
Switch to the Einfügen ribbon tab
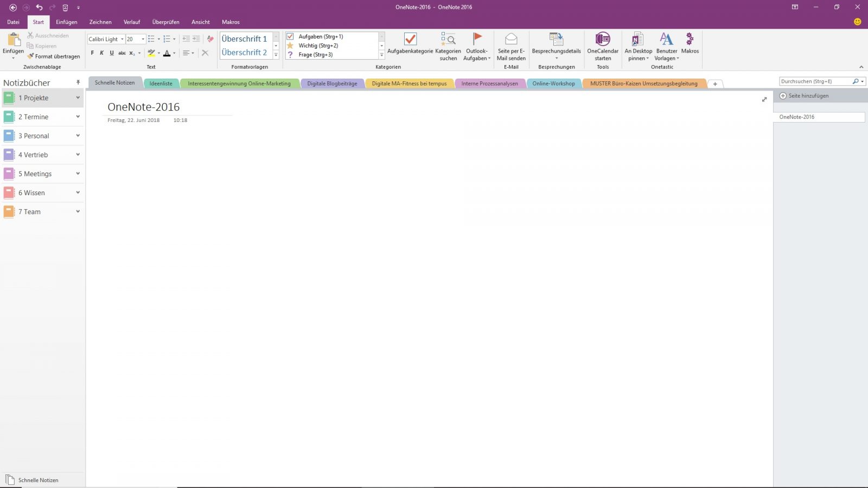tap(67, 22)
